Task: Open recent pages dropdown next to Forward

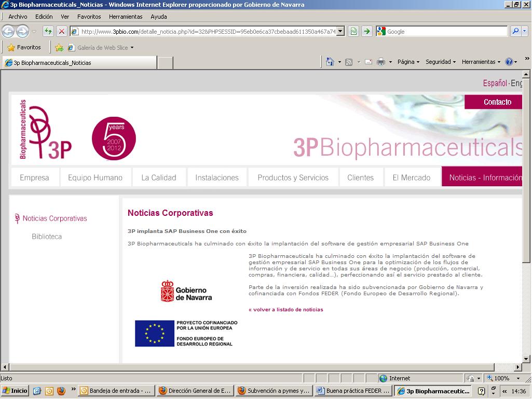Action: point(34,32)
